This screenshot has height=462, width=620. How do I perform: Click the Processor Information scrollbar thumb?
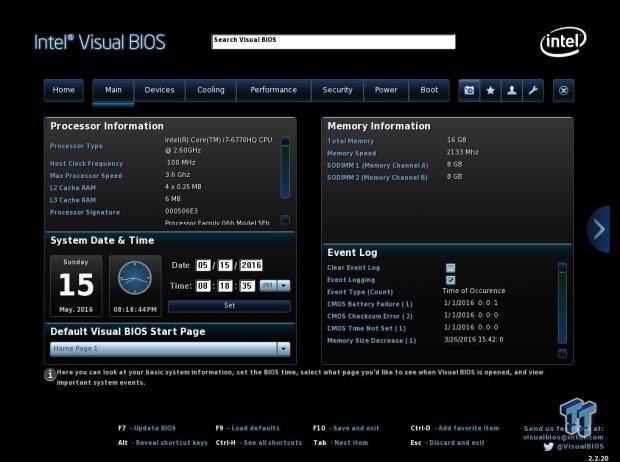[x=285, y=172]
